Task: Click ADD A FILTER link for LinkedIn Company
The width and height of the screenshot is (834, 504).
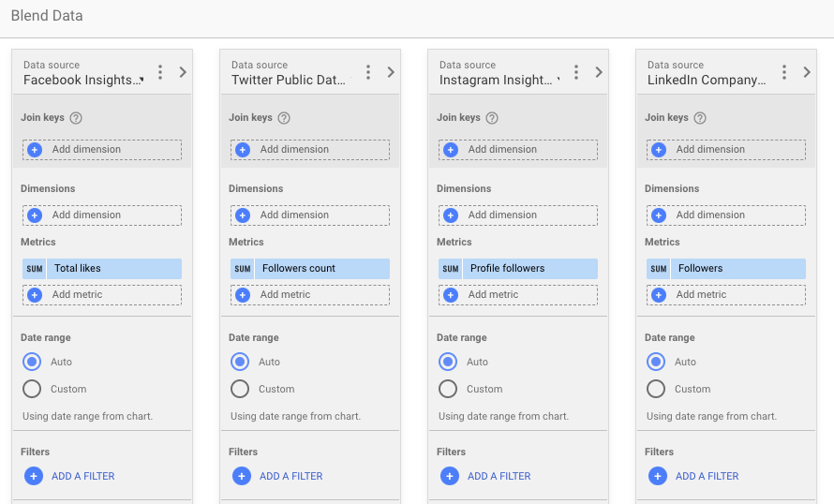Action: (x=707, y=476)
